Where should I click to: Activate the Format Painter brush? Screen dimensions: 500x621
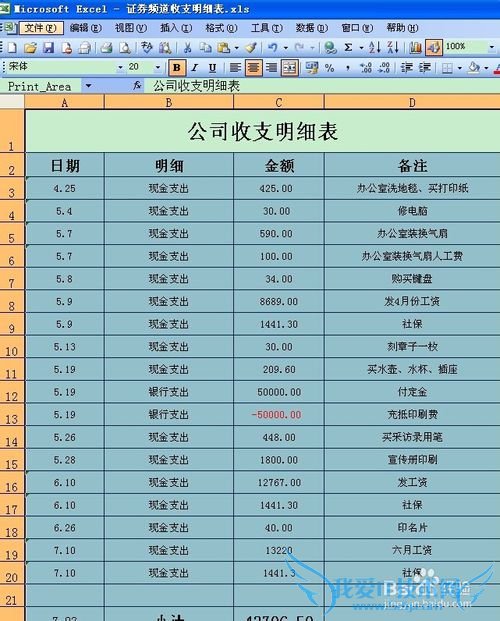[x=251, y=48]
